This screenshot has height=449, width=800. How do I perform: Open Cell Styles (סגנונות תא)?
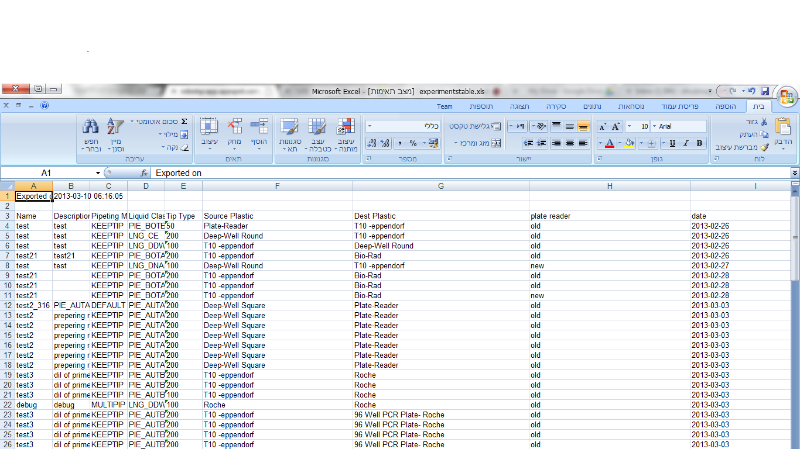click(x=289, y=135)
